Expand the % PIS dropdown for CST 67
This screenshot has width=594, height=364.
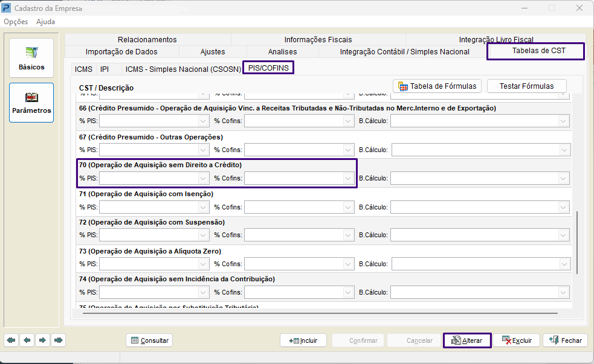pyautogui.click(x=203, y=150)
